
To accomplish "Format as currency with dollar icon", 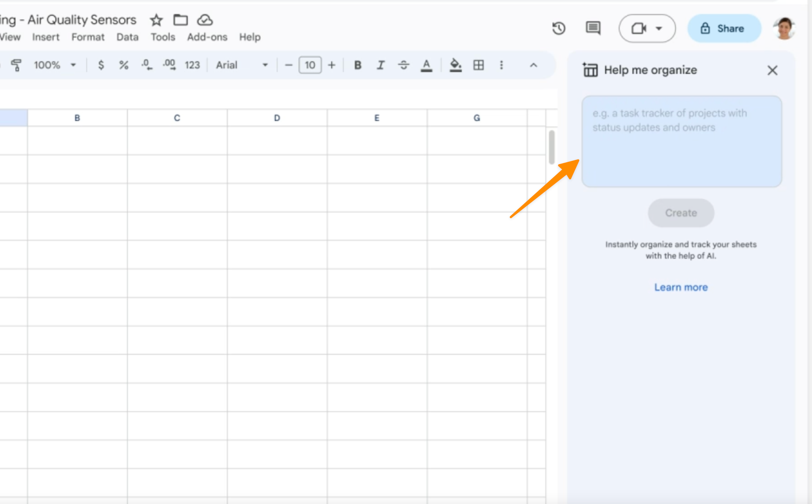I will coord(101,65).
